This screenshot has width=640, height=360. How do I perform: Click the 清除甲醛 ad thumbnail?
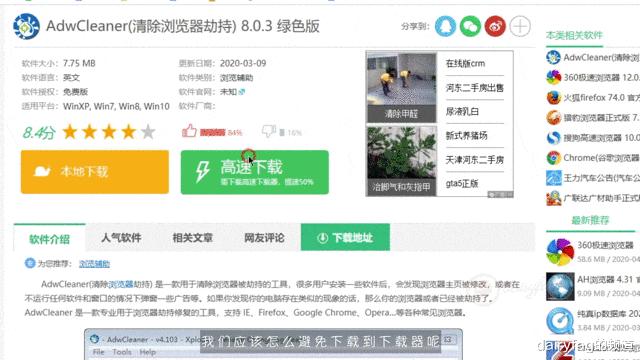401,87
